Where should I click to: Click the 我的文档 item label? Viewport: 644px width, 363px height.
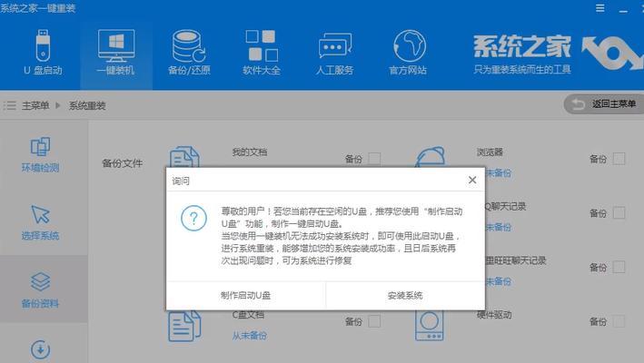tap(250, 152)
